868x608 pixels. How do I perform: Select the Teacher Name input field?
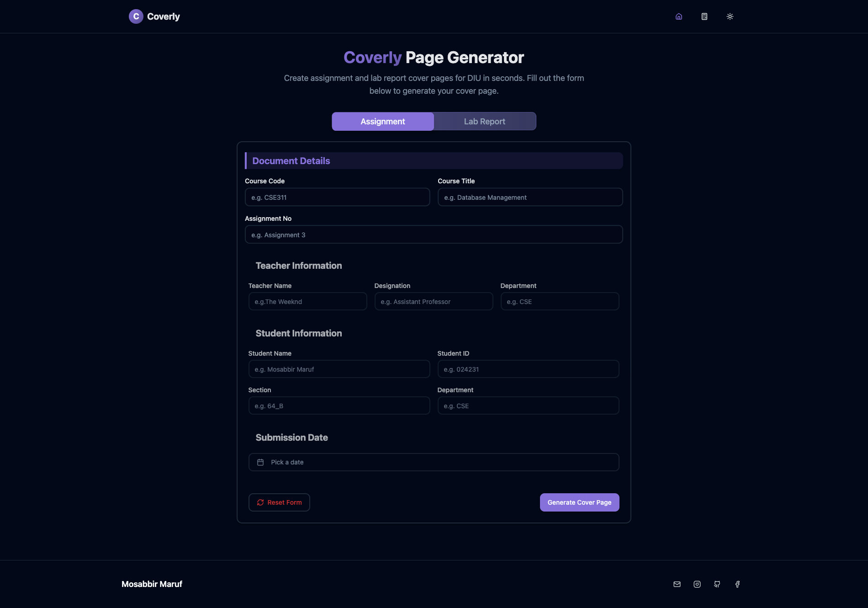point(307,301)
